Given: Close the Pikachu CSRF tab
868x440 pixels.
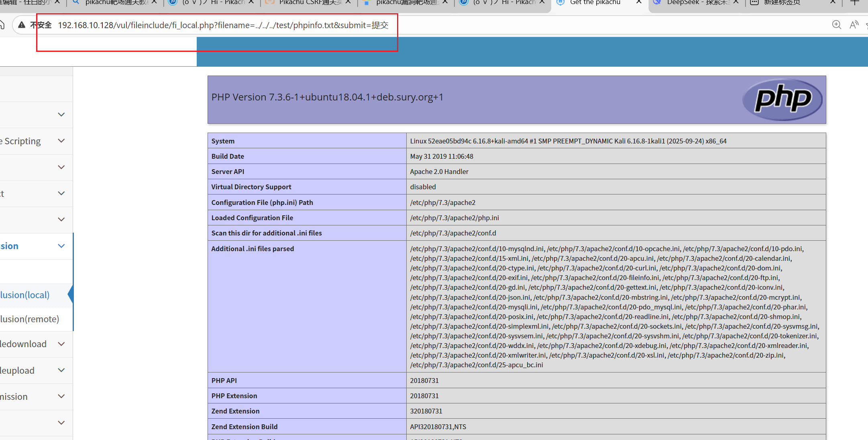Looking at the screenshot, I should 348,2.
